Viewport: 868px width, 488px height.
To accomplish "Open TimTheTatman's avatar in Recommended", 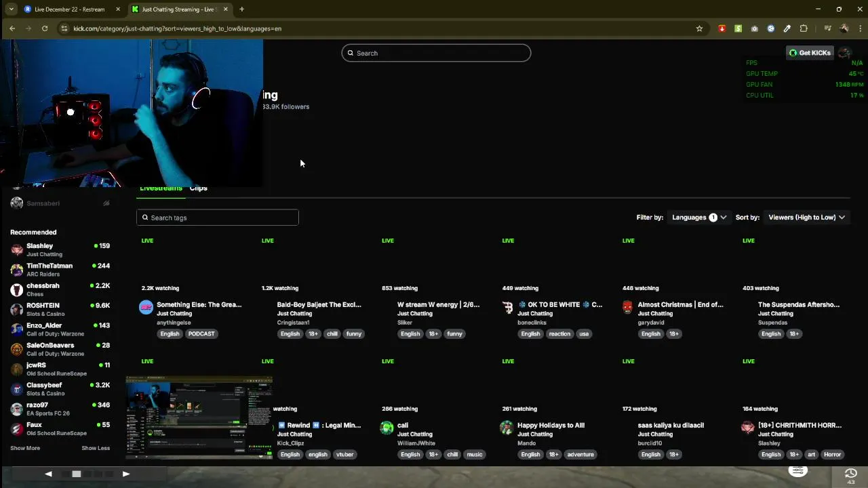I will [x=17, y=270].
